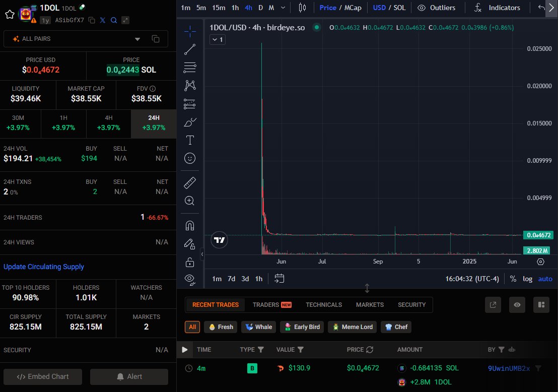The width and height of the screenshot is (558, 392).
Task: Select the Fibonacci retracement tool
Action: (190, 68)
